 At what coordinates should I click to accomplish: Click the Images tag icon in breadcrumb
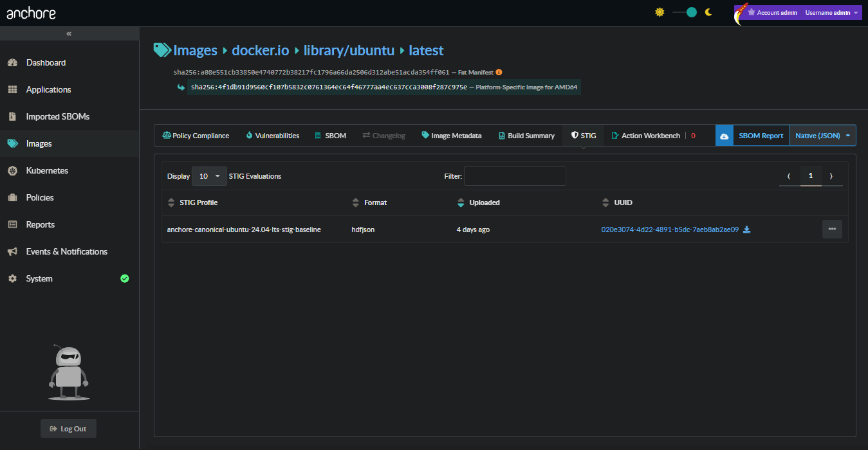pos(162,50)
